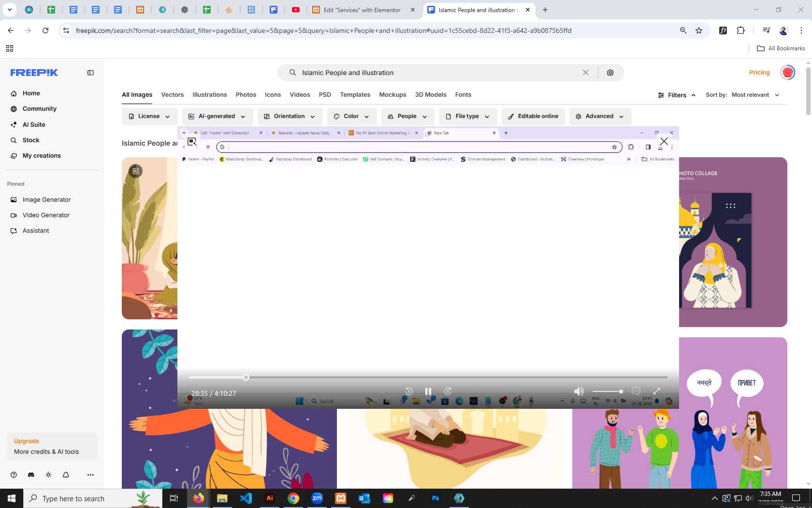Open Stock in the sidebar
The image size is (812, 508).
coord(30,140)
